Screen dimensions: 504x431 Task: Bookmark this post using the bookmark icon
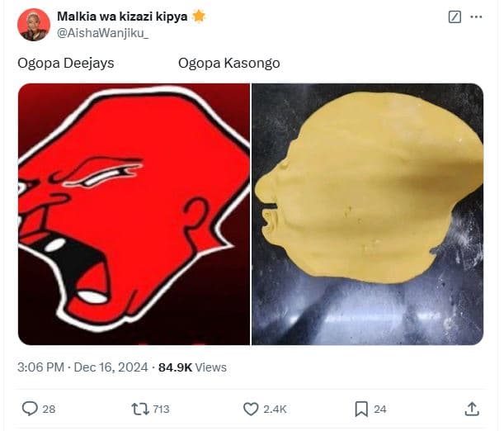coord(361,409)
